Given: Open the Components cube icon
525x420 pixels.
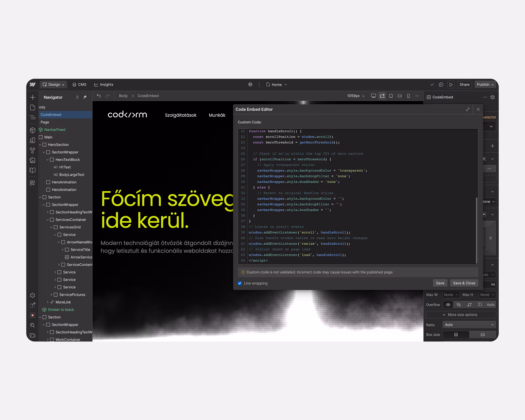Looking at the screenshot, I should click(x=33, y=130).
